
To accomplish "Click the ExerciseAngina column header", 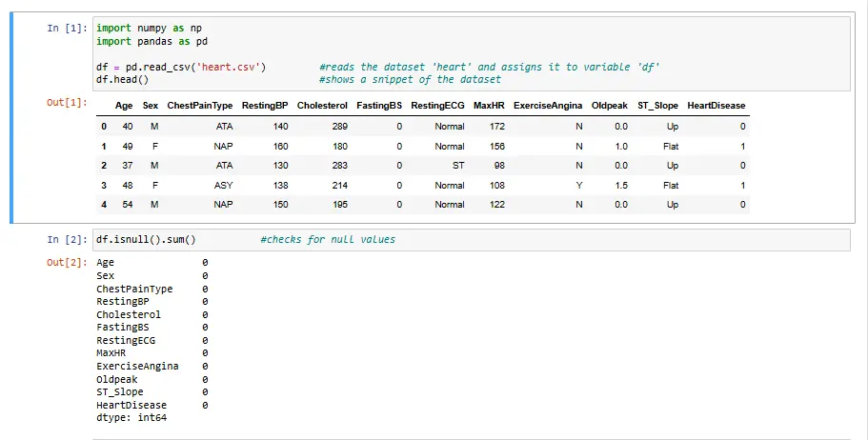I will click(x=548, y=106).
